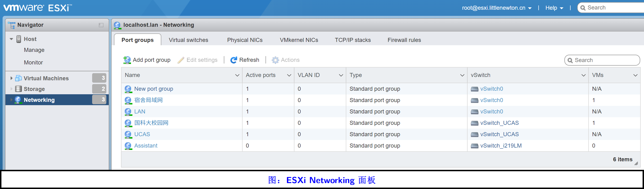644x189 pixels.
Task: Click the switch icon in the 国科大校园网 row
Action: [x=474, y=123]
